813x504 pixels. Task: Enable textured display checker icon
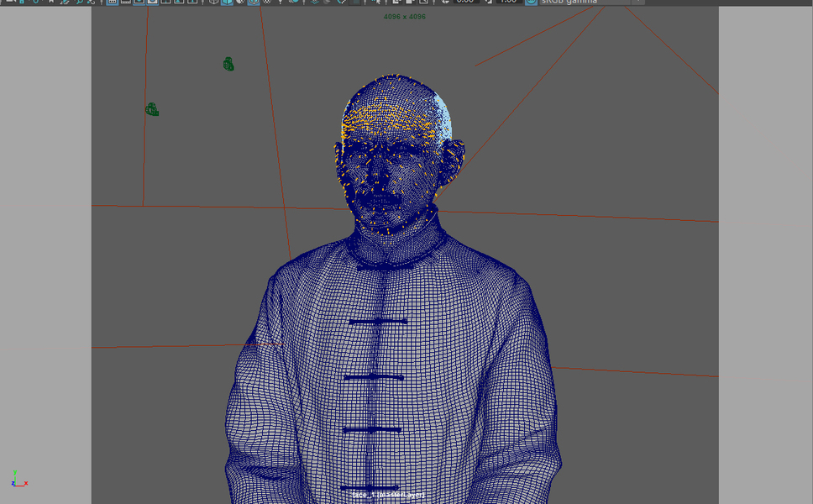(x=267, y=2)
